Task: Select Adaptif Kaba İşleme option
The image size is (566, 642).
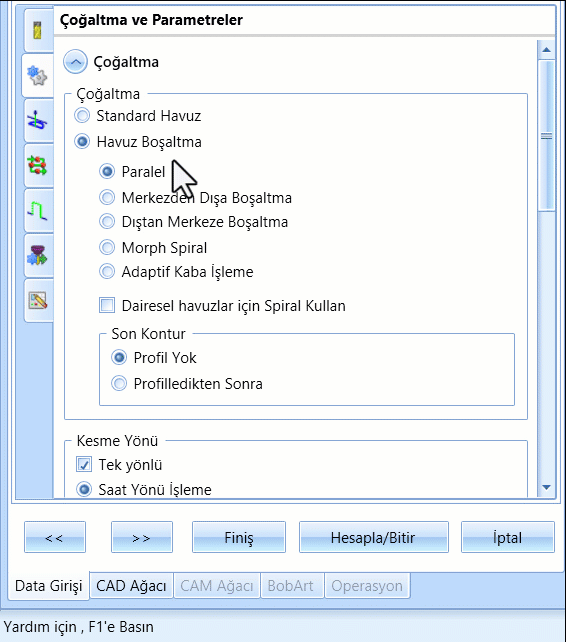Action: coord(176,271)
